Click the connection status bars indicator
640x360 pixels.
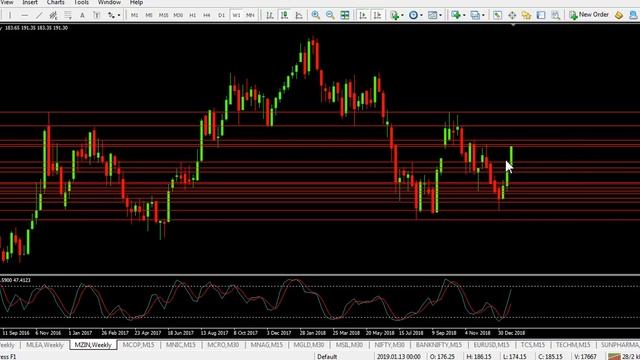click(614, 356)
